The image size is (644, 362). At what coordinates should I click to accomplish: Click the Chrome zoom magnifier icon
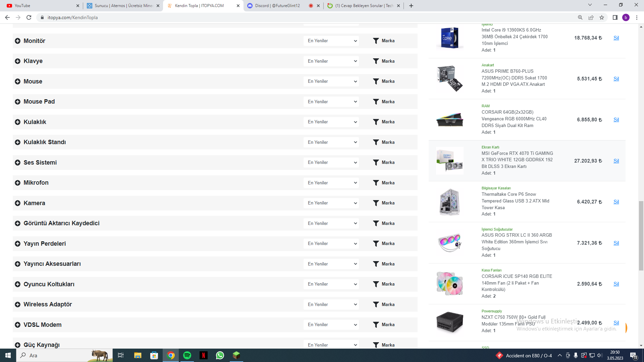coord(580,17)
